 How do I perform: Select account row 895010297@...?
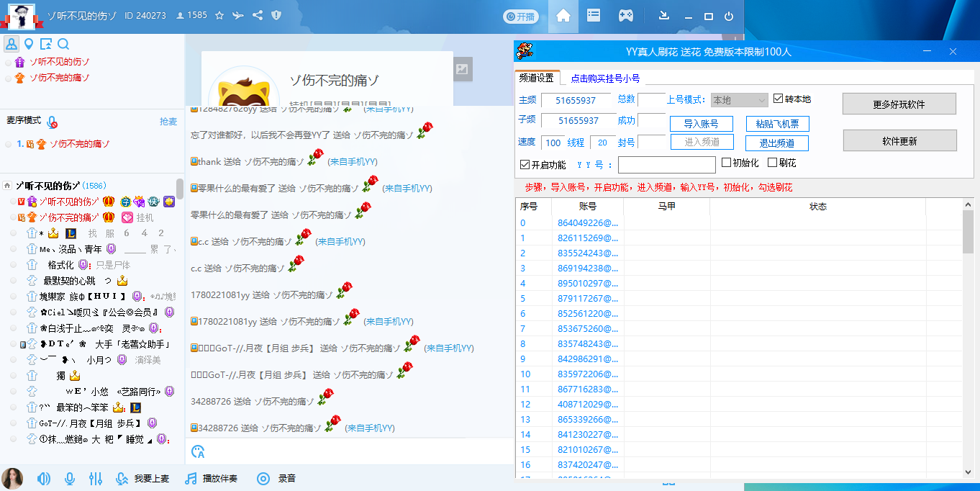739,283
